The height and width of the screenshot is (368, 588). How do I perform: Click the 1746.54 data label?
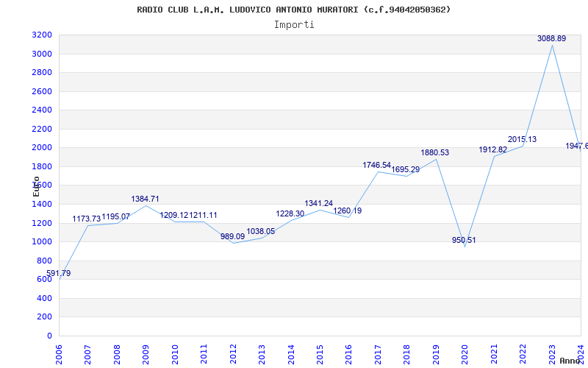click(377, 165)
